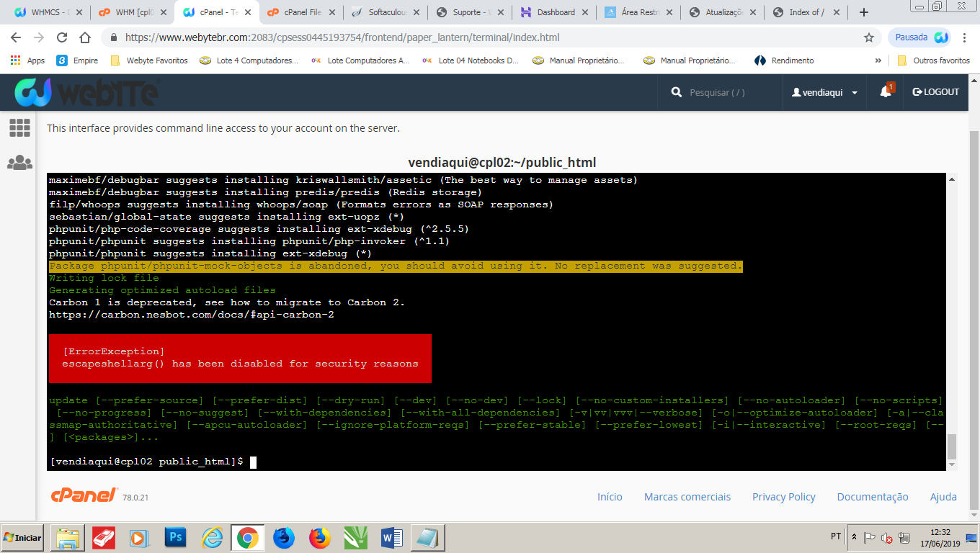This screenshot has width=980, height=553.
Task: Bookmark page with the star icon
Action: (868, 37)
